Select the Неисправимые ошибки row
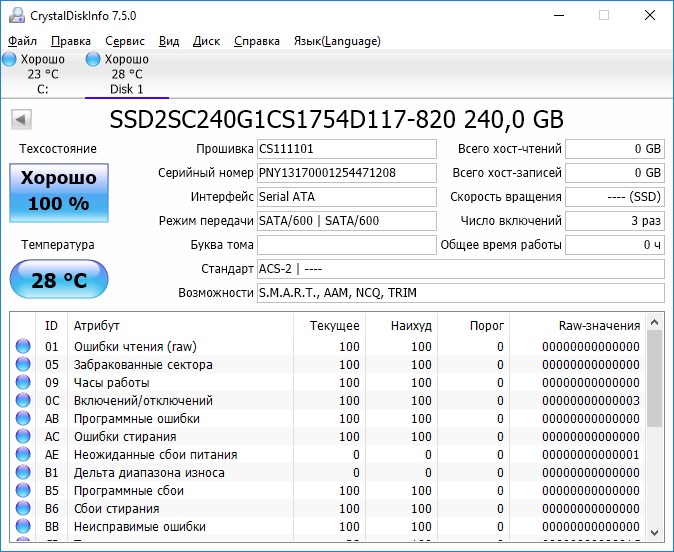This screenshot has height=552, width=674. pyautogui.click(x=328, y=527)
